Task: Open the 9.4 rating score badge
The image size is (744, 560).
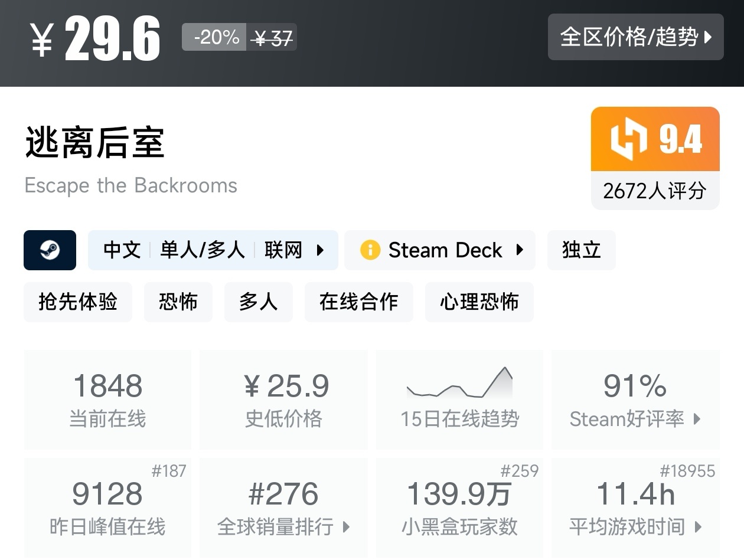Action: click(655, 139)
